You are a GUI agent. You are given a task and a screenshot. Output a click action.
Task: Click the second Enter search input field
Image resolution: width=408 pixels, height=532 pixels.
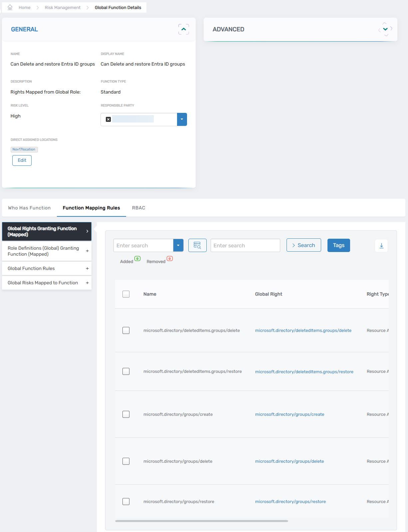(245, 245)
